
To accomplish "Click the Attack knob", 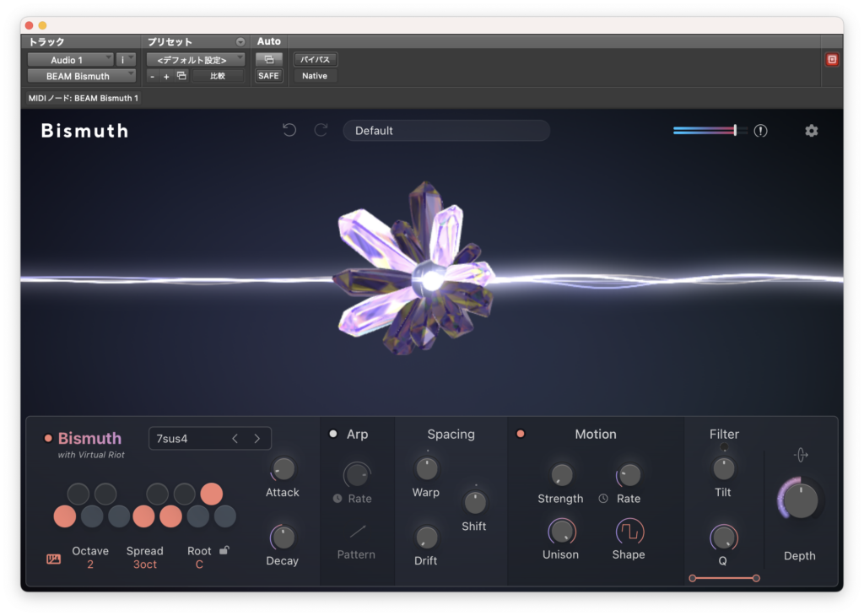I will pos(283,469).
